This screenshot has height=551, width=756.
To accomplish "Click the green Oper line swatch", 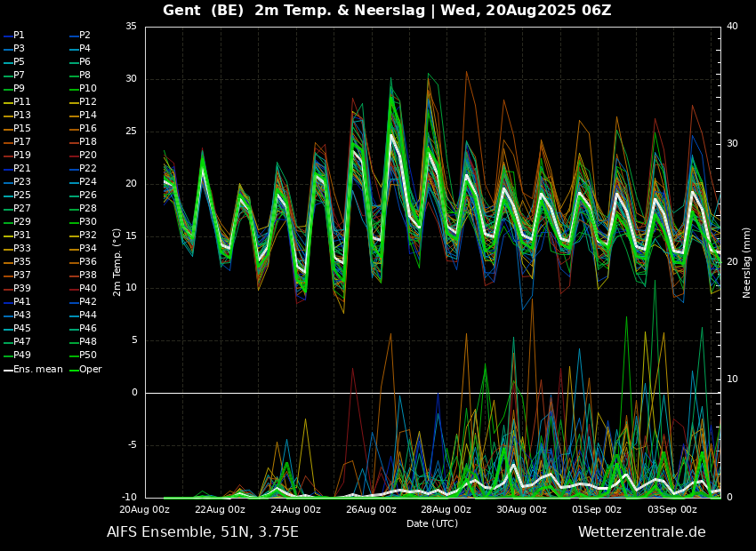I will [x=74, y=369].
